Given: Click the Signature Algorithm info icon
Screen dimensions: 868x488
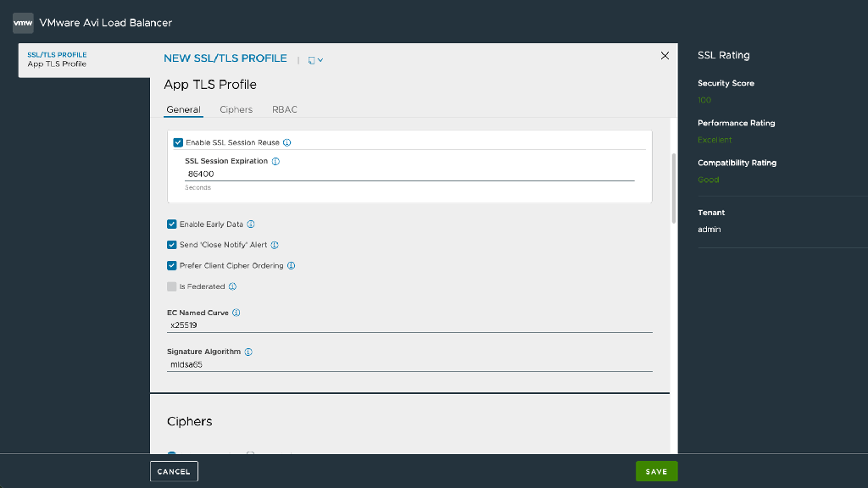Looking at the screenshot, I should click(x=248, y=352).
